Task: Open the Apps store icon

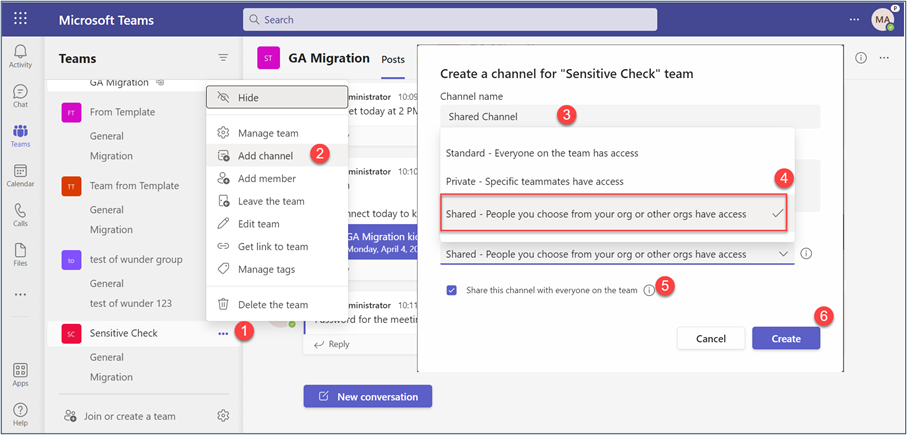Action: point(20,375)
